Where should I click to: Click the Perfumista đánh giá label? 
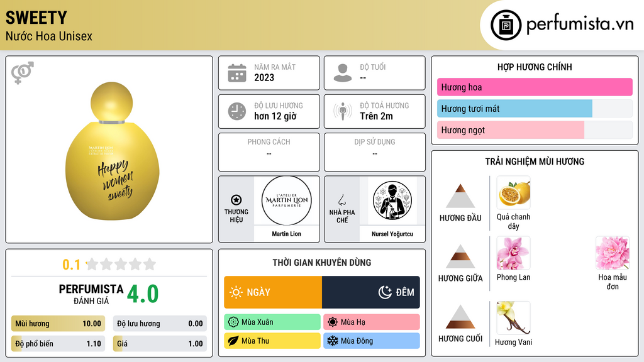91,294
